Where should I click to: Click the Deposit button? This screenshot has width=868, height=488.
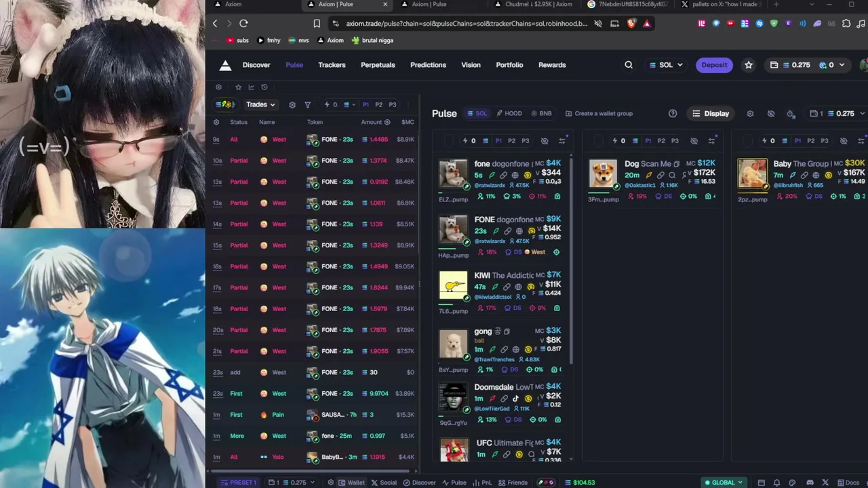[714, 65]
